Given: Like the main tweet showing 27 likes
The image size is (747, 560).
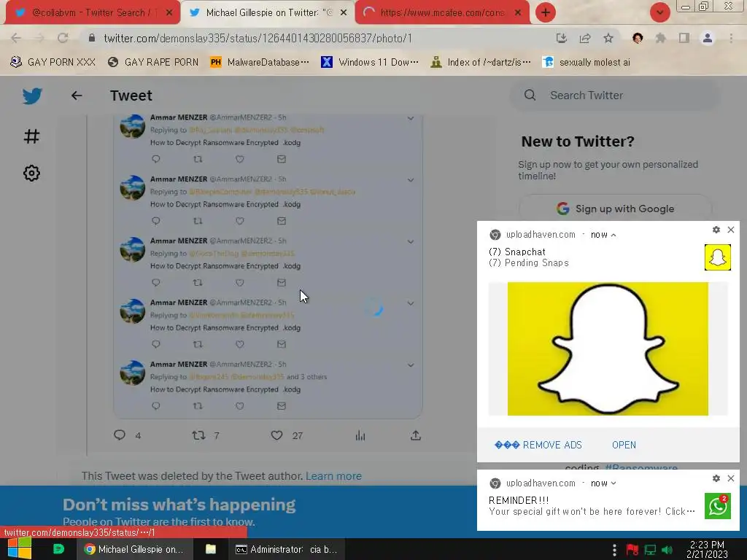Looking at the screenshot, I should [276, 435].
